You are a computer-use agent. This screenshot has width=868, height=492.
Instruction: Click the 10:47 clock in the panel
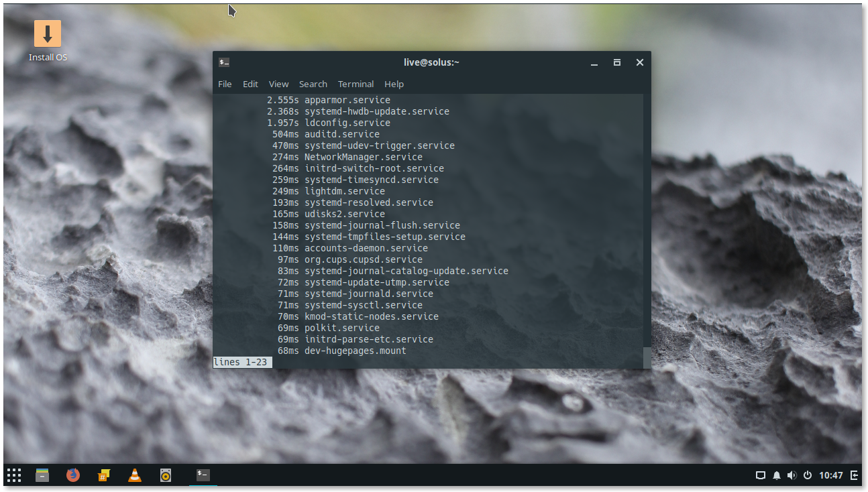[830, 475]
